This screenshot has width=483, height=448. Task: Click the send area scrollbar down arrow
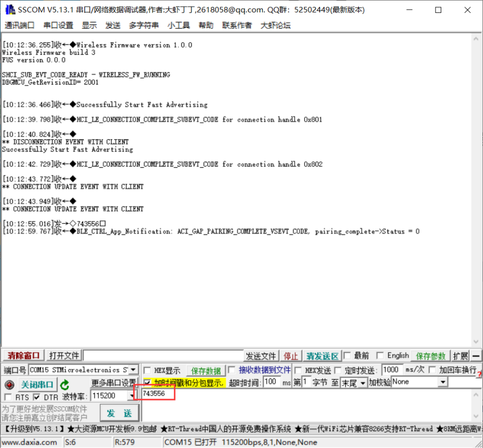coord(476,416)
